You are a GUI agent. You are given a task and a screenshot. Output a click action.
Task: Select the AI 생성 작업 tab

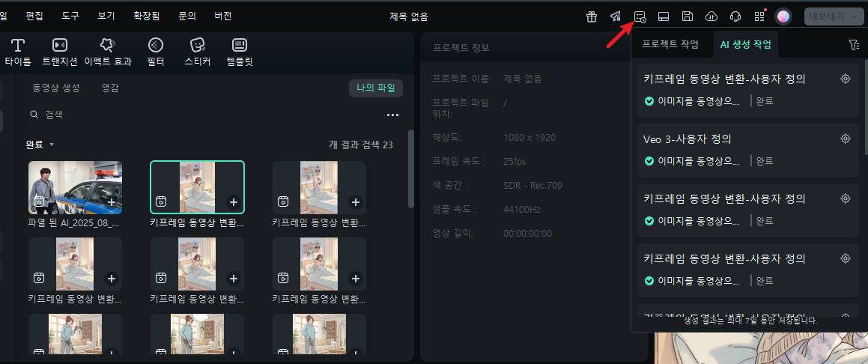[x=746, y=45]
